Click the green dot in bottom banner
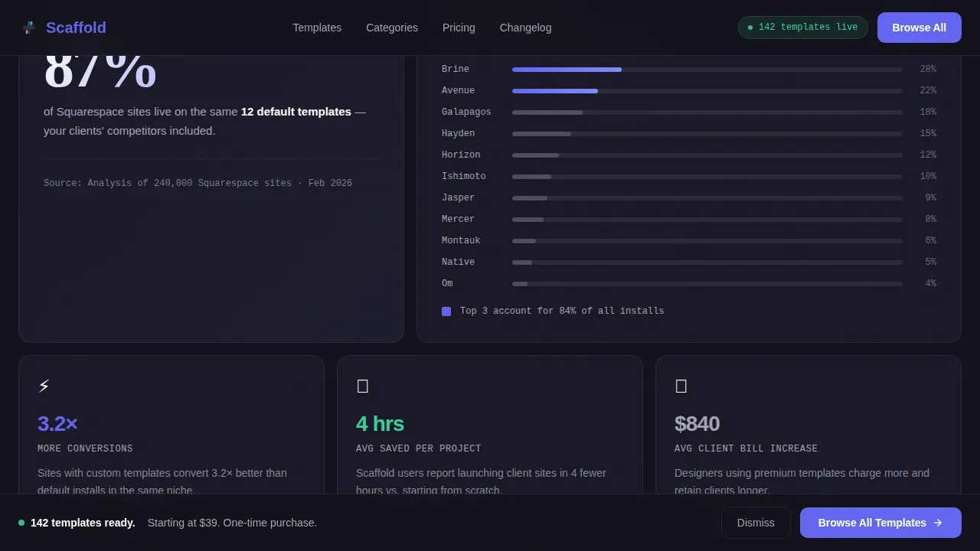Screen dimensions: 980x551 pos(21,523)
